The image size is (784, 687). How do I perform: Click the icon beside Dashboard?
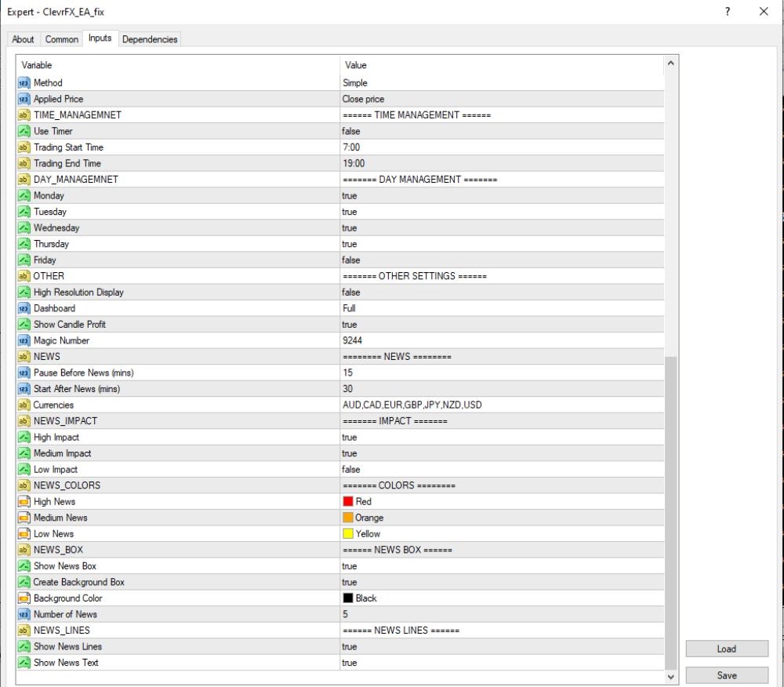24,308
